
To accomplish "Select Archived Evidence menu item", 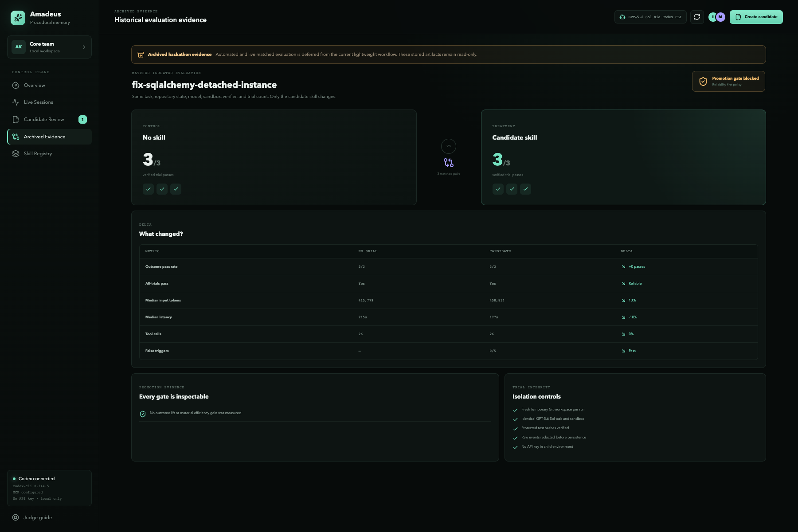I will tap(49, 137).
